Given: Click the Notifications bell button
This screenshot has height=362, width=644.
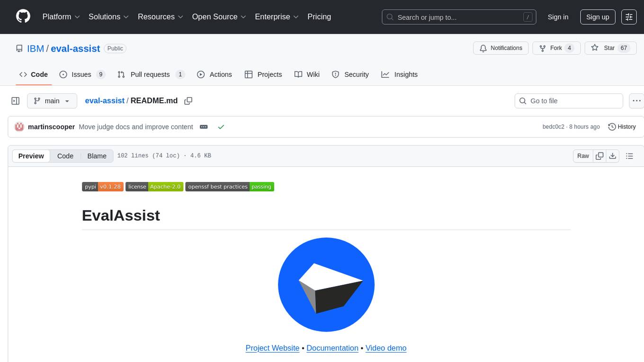Looking at the screenshot, I should click(501, 48).
